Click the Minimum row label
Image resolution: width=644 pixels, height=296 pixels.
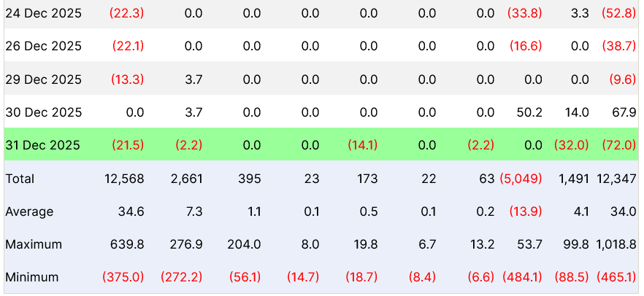point(32,277)
